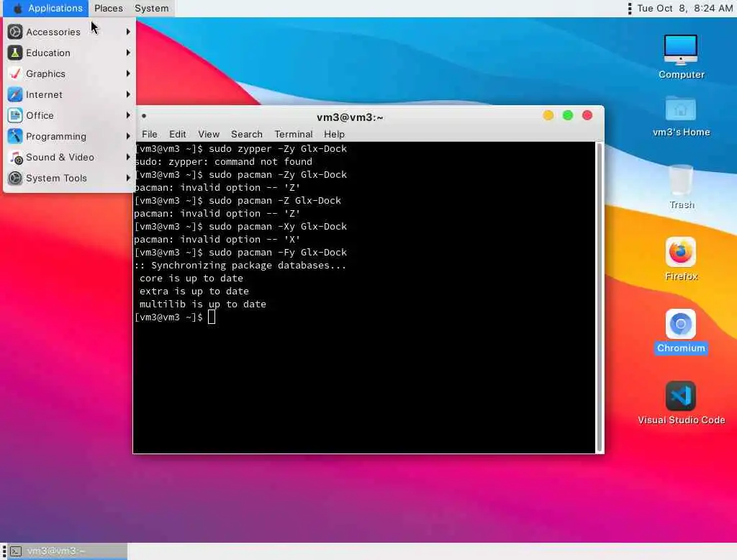The width and height of the screenshot is (737, 560).
Task: Click the terminal cursor at the prompt
Action: pos(212,317)
